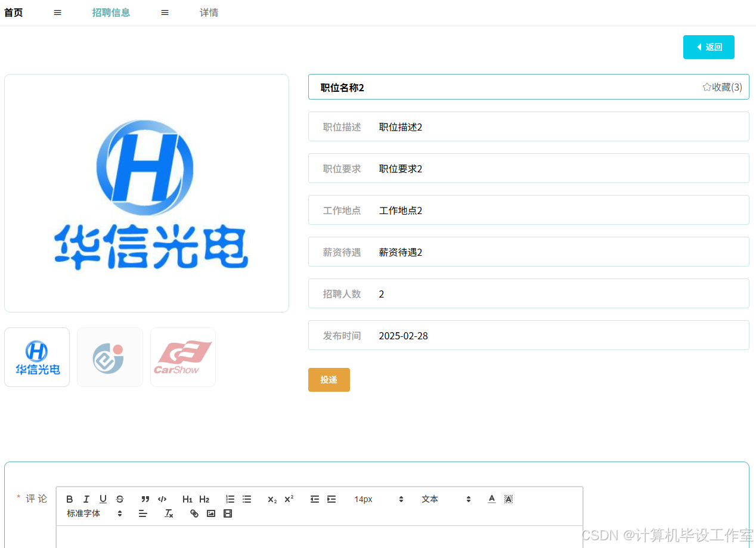Insert a video into the comment
The image size is (756, 548).
pyautogui.click(x=228, y=513)
